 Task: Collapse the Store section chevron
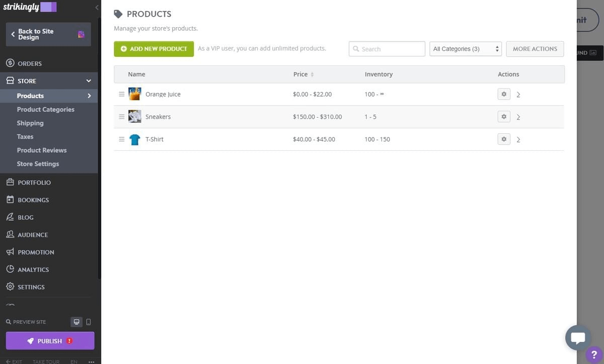[x=89, y=81]
